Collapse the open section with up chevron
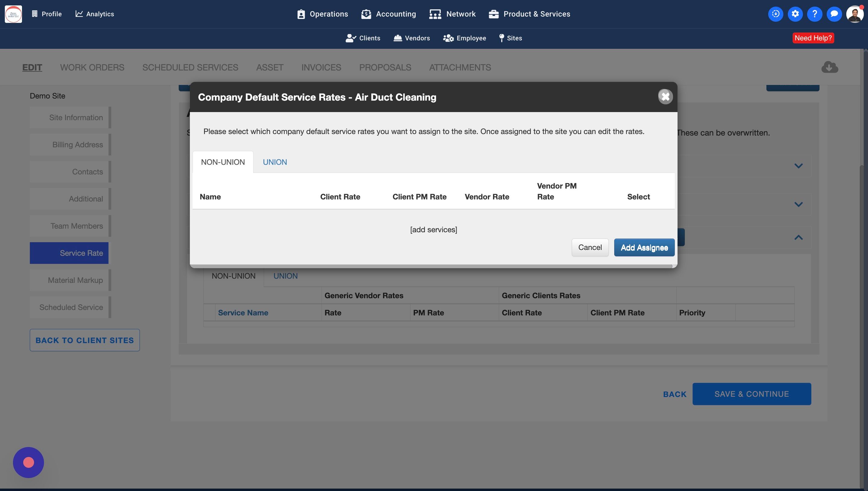This screenshot has width=868, height=491. point(798,238)
